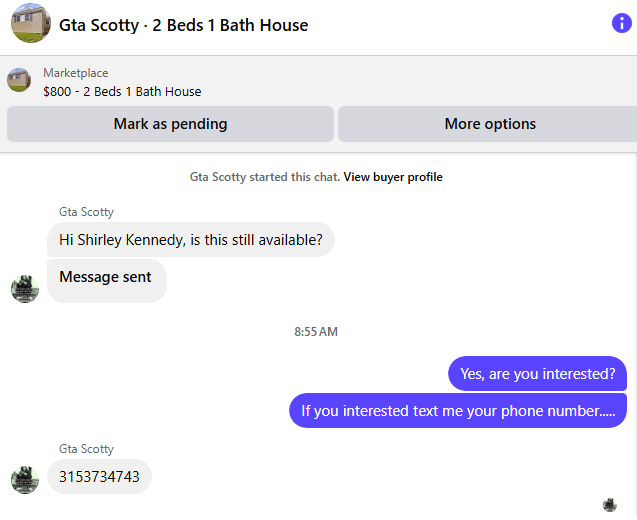Viewport: 637px width, 520px height.
Task: Click the 'is this still available?' message
Action: [x=190, y=240]
